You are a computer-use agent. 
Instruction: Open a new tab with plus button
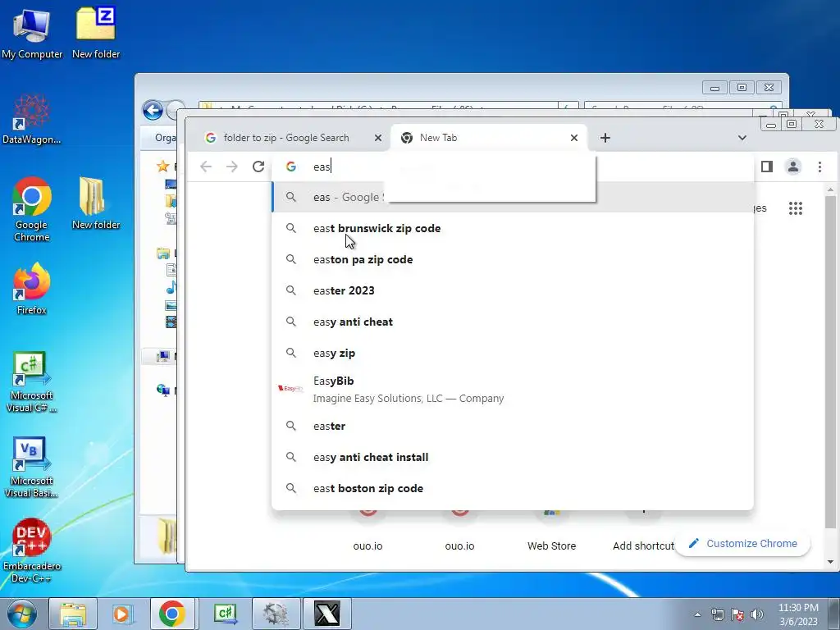click(605, 138)
